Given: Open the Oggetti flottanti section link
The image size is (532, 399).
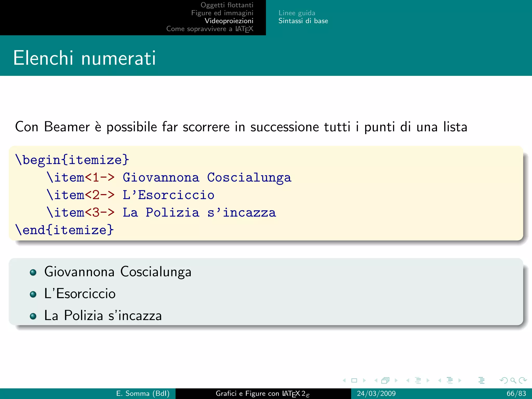Looking at the screenshot, I should click(x=227, y=5).
